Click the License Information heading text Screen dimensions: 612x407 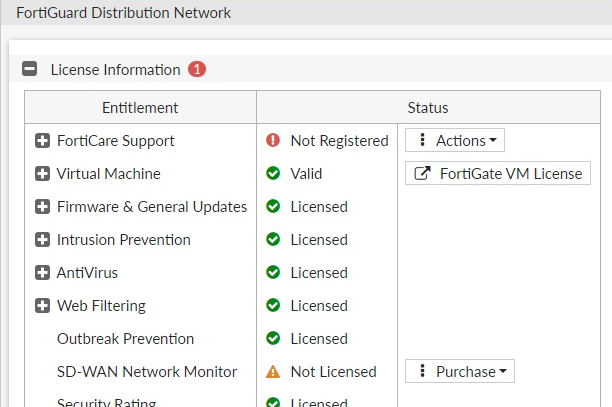pos(116,70)
